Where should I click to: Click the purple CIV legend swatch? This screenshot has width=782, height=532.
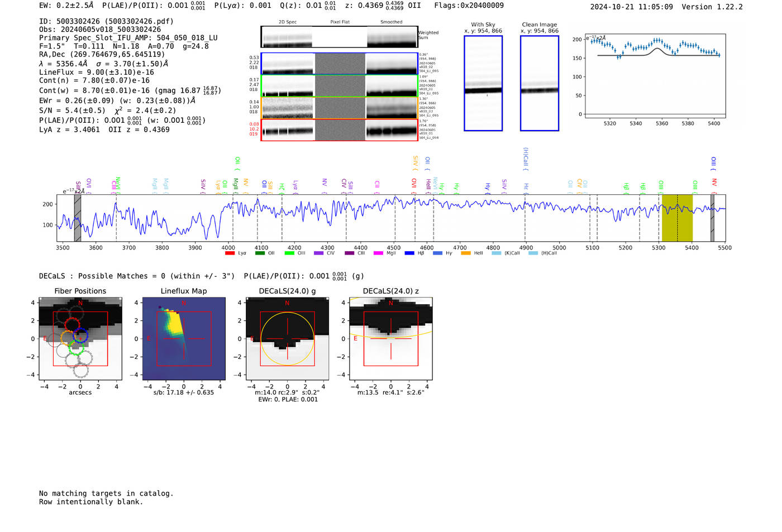click(x=319, y=253)
